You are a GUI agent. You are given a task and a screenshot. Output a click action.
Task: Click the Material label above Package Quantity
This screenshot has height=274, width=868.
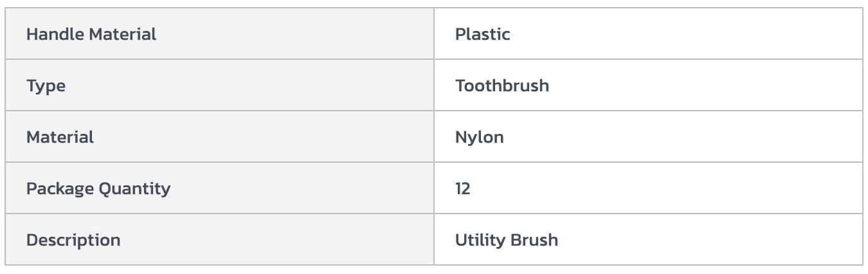point(60,137)
